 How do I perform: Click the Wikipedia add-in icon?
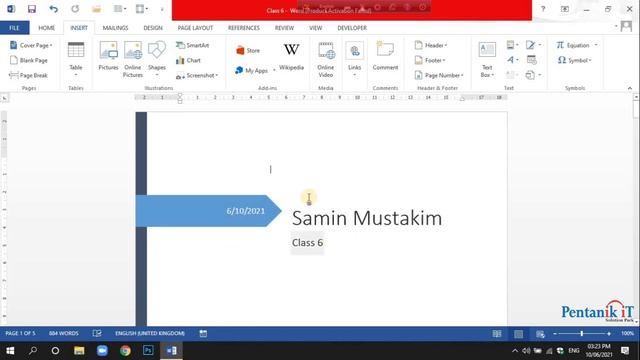[x=291, y=57]
